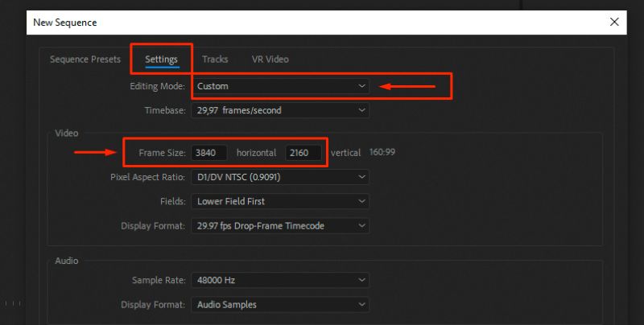Click the Fields dropdown chevron arrow
Image resolution: width=644 pixels, height=325 pixels.
coord(361,201)
